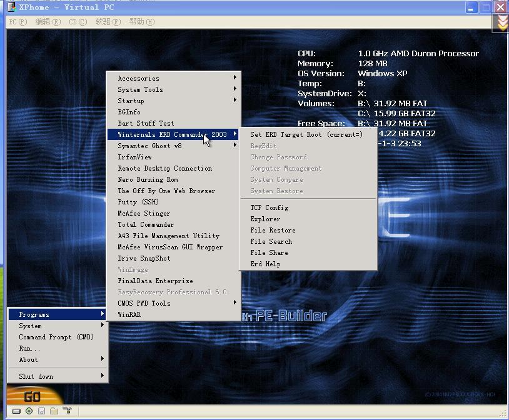
Task: Click the disabled RegEdit entry
Action: pos(308,146)
